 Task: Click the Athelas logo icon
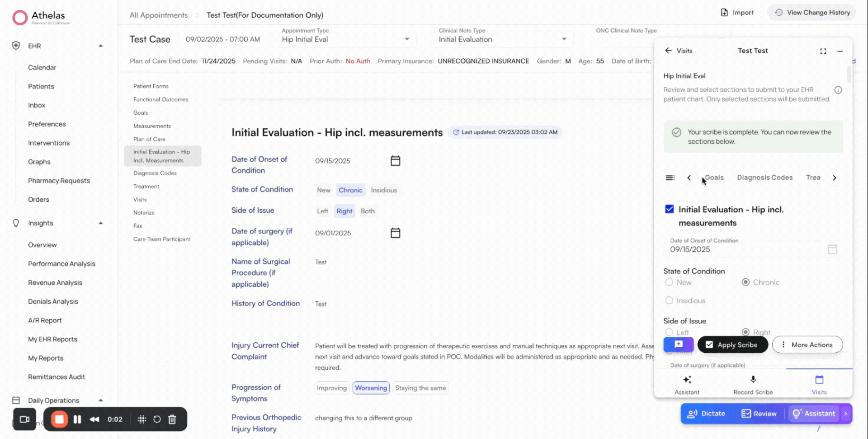click(x=20, y=18)
